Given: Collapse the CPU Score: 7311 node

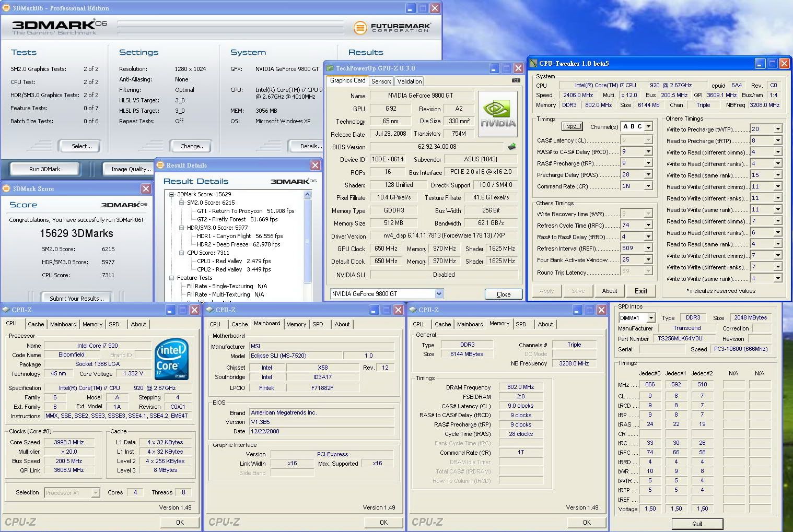Looking at the screenshot, I should 182,253.
